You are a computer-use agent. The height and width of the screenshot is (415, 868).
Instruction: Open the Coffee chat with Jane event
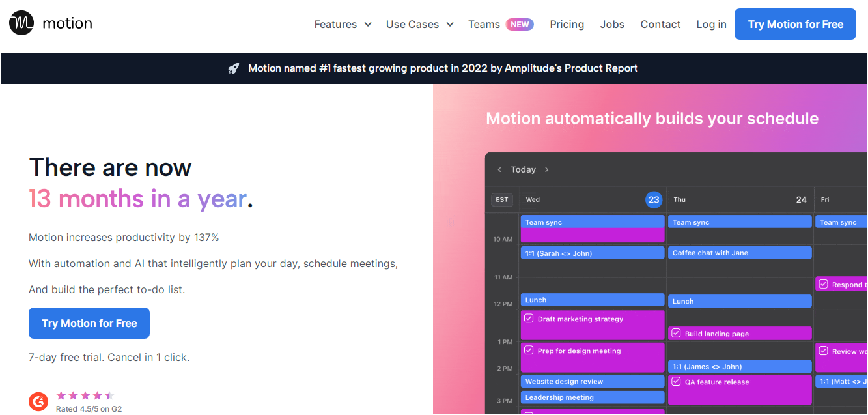pyautogui.click(x=739, y=253)
